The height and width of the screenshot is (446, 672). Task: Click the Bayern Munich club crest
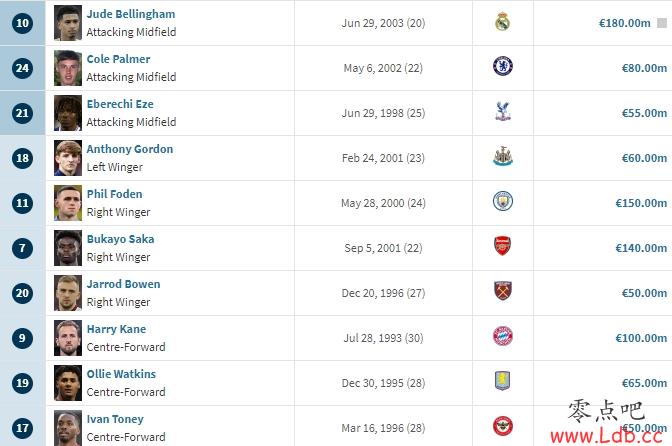(x=503, y=336)
